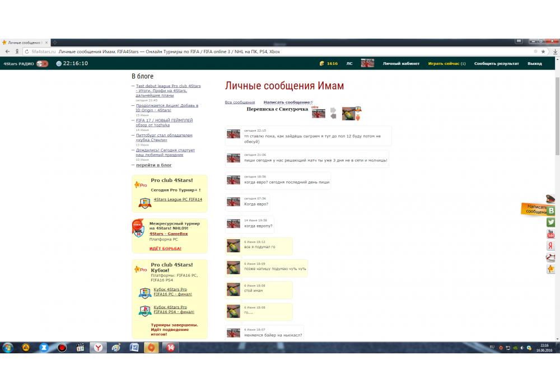Open the Все сообщения link
This screenshot has width=560, height=392.
pos(240,102)
